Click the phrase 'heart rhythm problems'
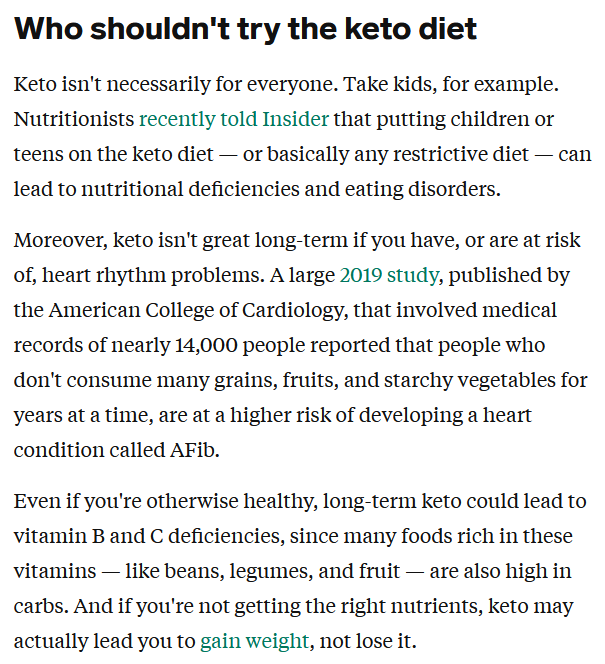605x664 pixels. coord(150,275)
